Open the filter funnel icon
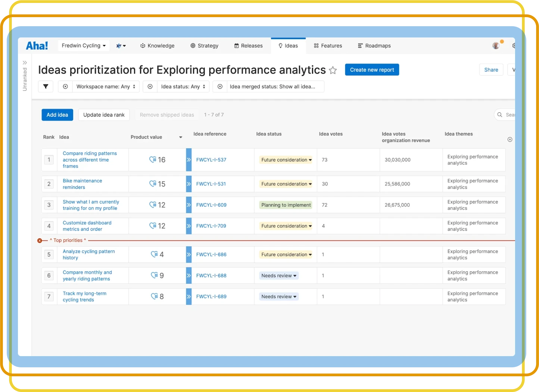The height and width of the screenshot is (392, 539). pyautogui.click(x=46, y=87)
